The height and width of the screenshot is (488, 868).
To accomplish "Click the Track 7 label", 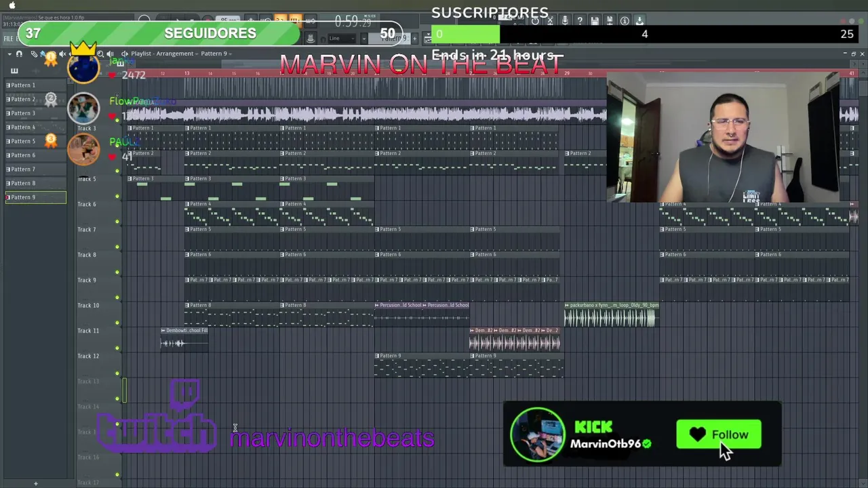I will tap(87, 230).
